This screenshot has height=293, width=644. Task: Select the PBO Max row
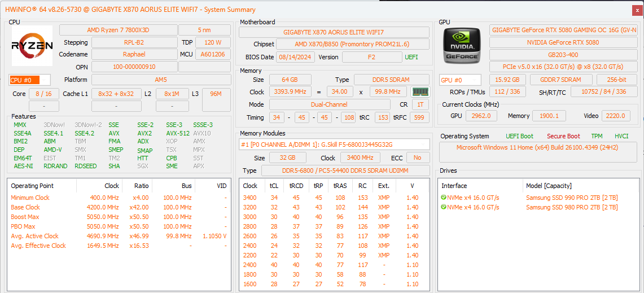[x=119, y=226]
